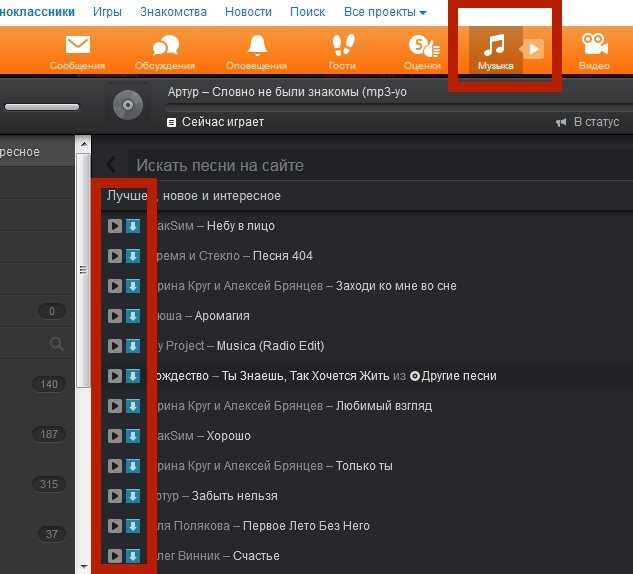The width and height of the screenshot is (633, 574).
Task: Download Ты Знаешь, Так Хочется Жить
Action: pos(133,376)
